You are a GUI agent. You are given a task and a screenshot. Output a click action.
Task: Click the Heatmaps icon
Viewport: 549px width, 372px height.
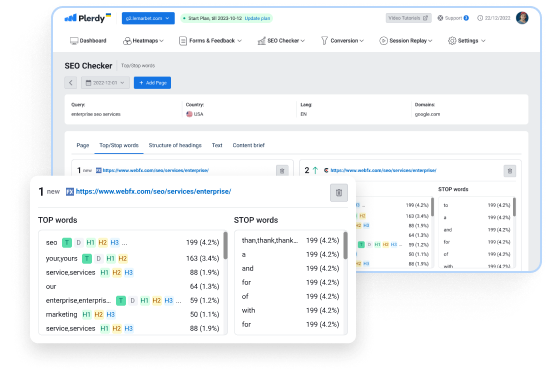(127, 41)
